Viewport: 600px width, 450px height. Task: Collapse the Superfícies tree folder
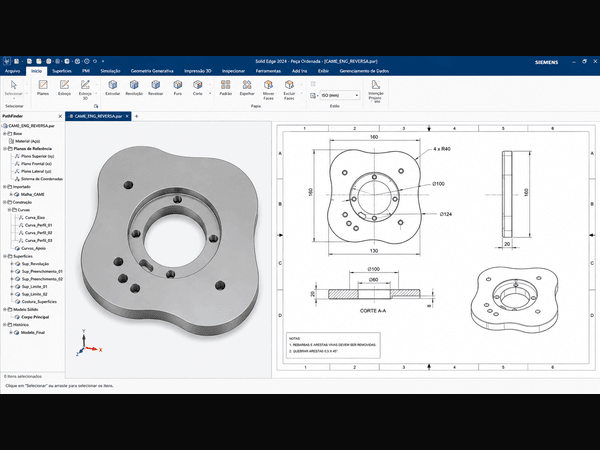(5, 256)
